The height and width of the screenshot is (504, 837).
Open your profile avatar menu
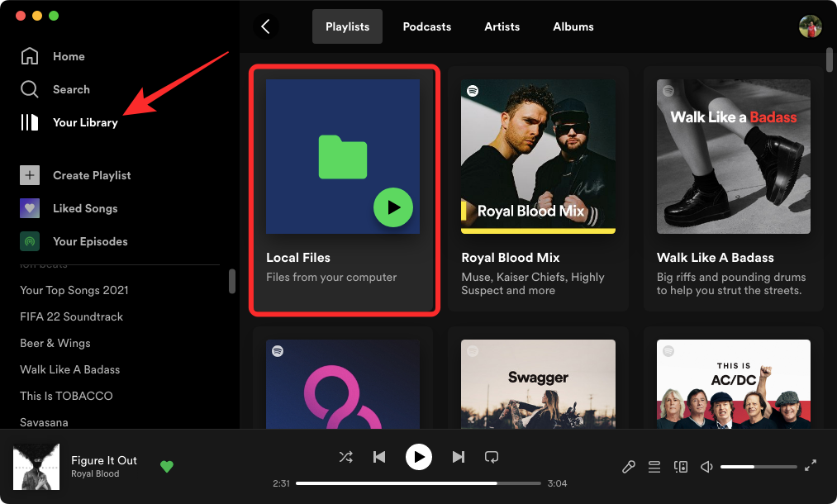(x=811, y=26)
